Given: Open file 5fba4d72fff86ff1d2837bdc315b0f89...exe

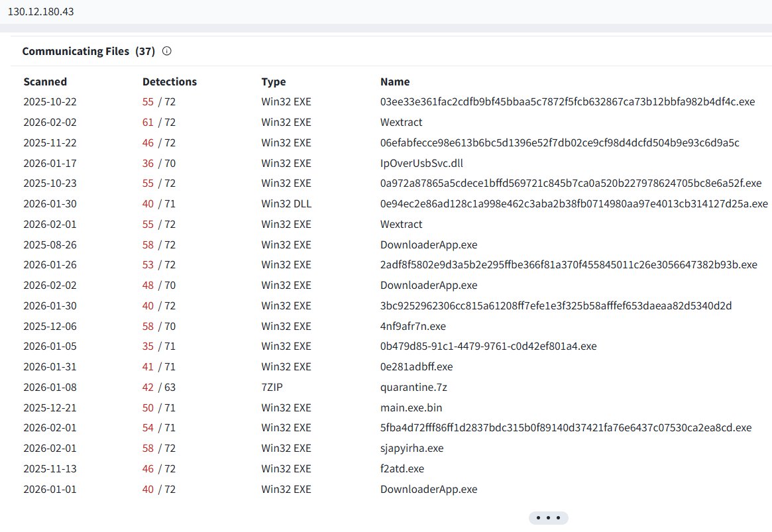Looking at the screenshot, I should pyautogui.click(x=566, y=428).
